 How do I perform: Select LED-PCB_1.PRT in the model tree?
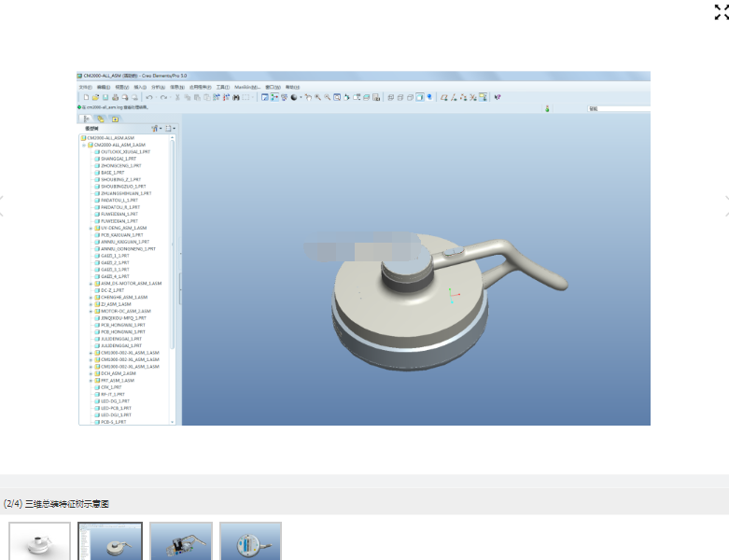tap(114, 408)
